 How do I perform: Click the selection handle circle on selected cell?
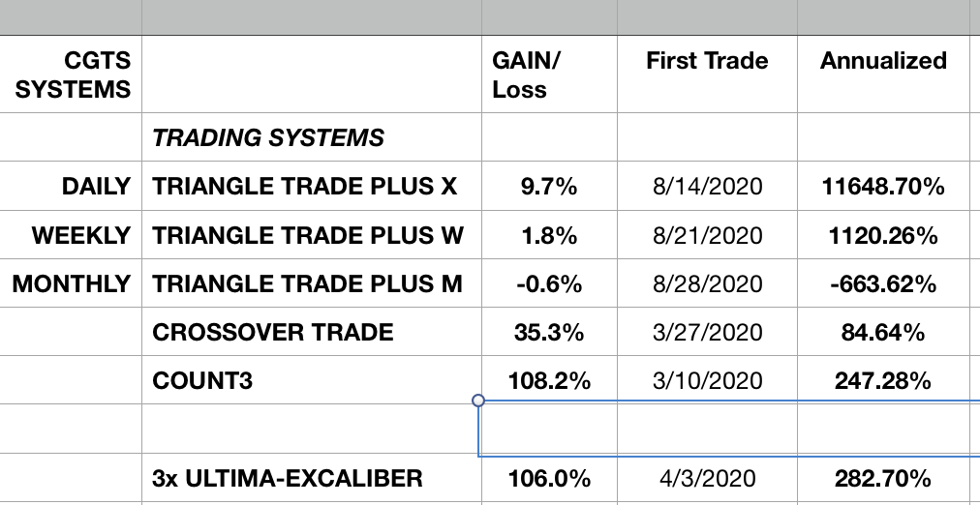[x=478, y=400]
